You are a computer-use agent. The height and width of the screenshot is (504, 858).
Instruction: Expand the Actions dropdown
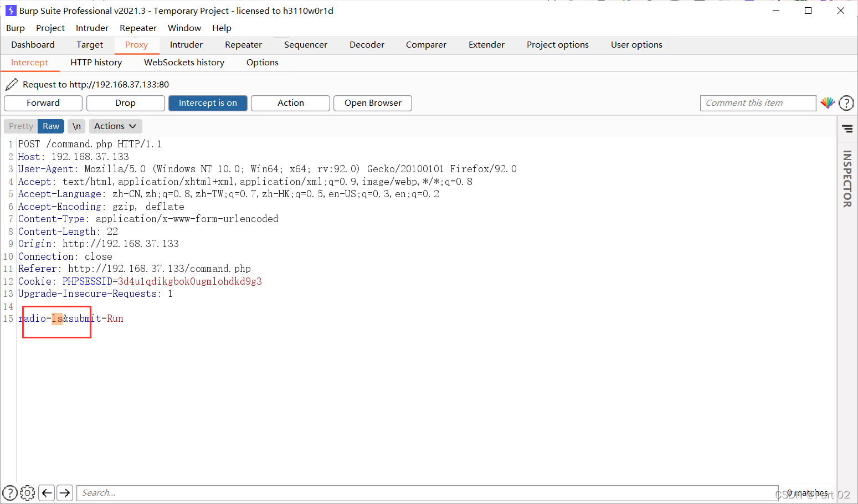(x=115, y=126)
